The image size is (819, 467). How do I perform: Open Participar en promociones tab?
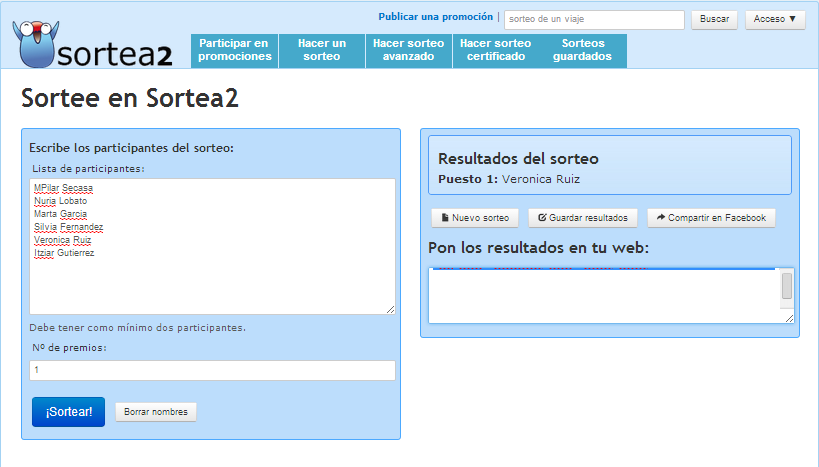click(235, 50)
